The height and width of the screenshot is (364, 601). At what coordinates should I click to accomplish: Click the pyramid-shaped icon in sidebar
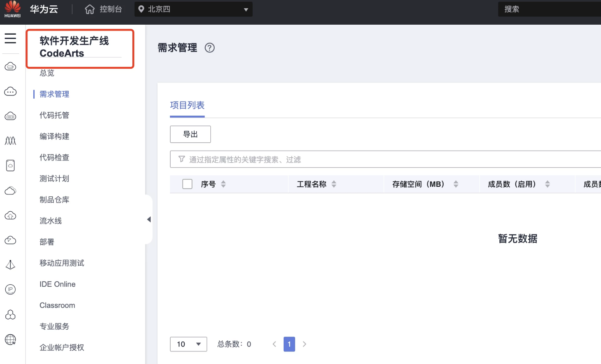pyautogui.click(x=10, y=265)
